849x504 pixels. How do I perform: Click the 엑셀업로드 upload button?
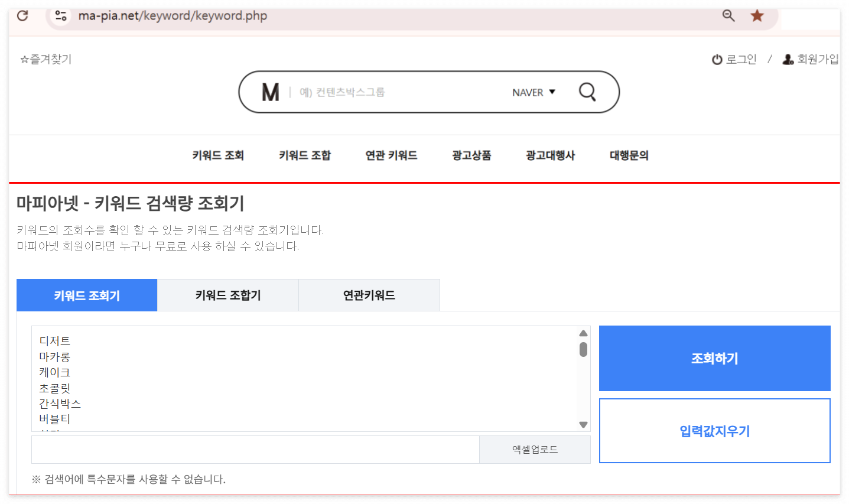point(534,450)
